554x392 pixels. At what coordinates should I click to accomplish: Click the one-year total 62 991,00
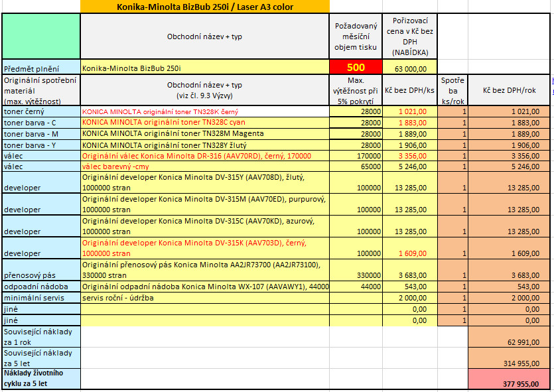509,336
